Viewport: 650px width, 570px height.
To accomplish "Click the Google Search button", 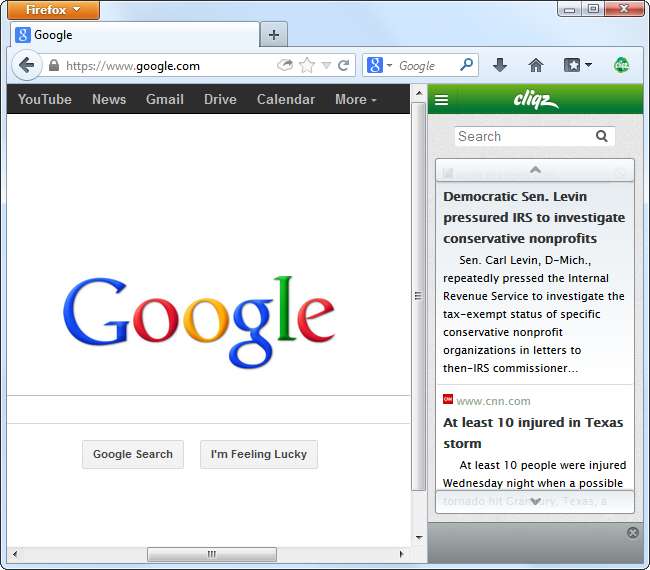I will coord(133,454).
